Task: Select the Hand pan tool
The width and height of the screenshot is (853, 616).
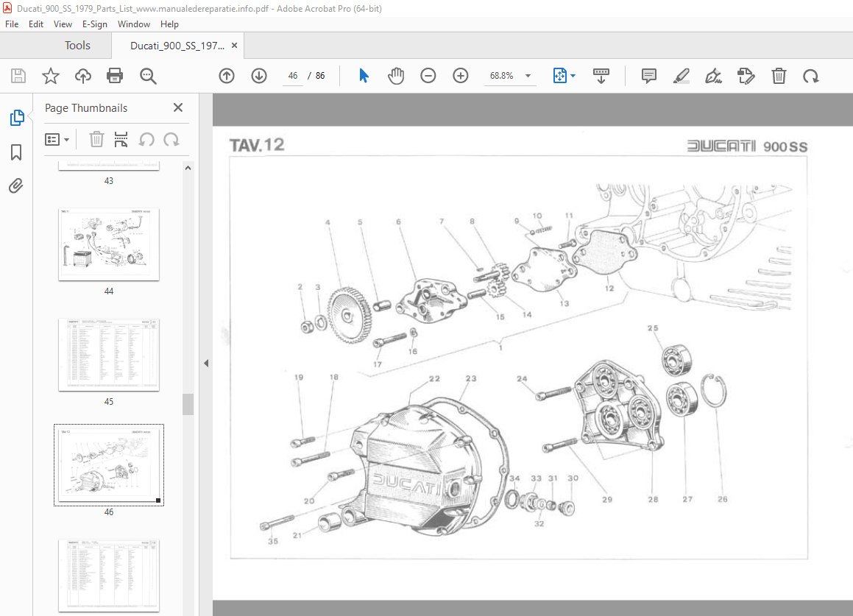Action: [396, 76]
